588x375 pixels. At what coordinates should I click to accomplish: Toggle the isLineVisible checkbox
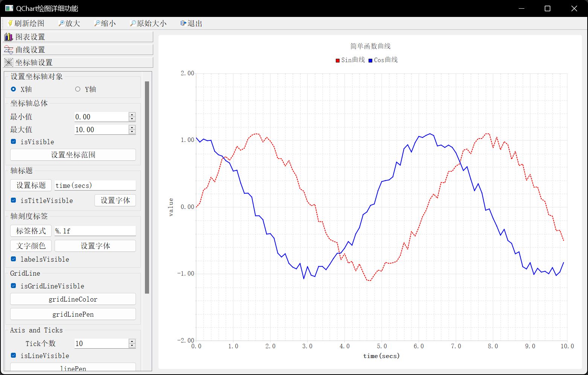pyautogui.click(x=14, y=355)
